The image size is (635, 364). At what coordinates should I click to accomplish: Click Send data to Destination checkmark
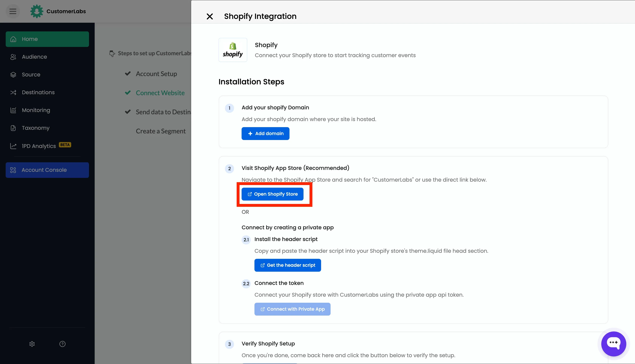pos(128,112)
